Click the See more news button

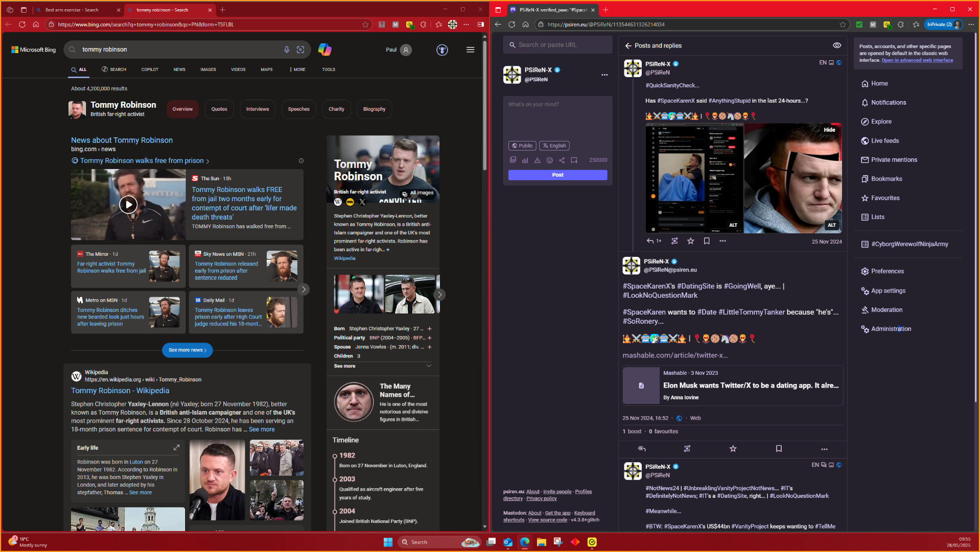(187, 350)
